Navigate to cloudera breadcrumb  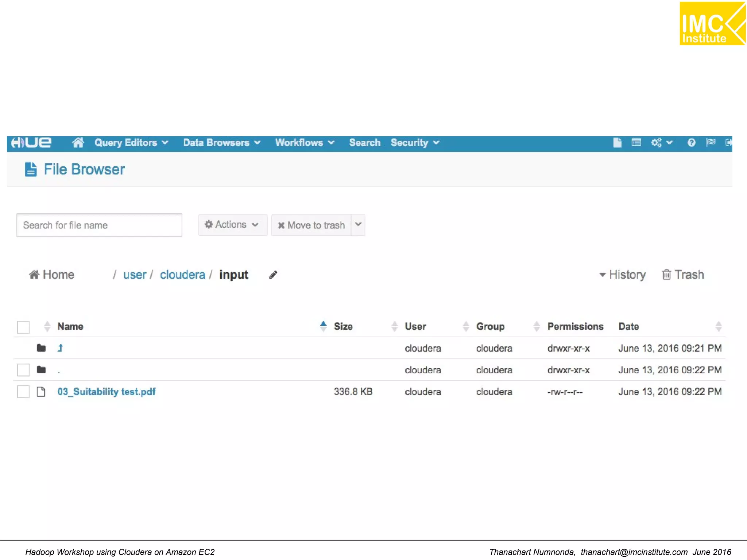point(182,275)
